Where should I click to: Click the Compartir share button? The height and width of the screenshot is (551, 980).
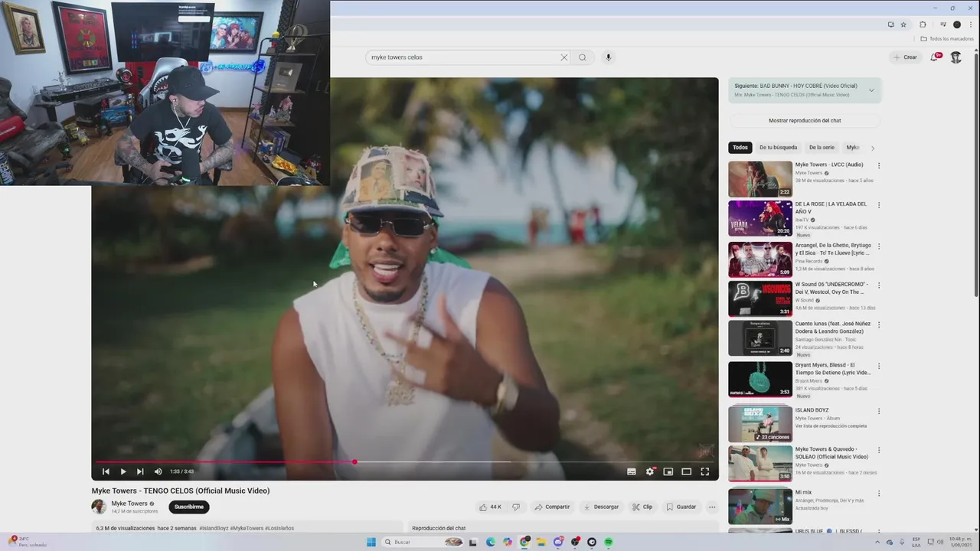click(x=552, y=507)
